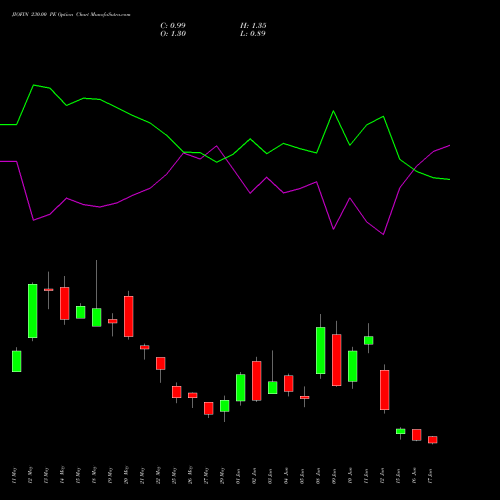Click the '17 Jun' date axis label
The image size is (500, 500).
pyautogui.click(x=431, y=476)
